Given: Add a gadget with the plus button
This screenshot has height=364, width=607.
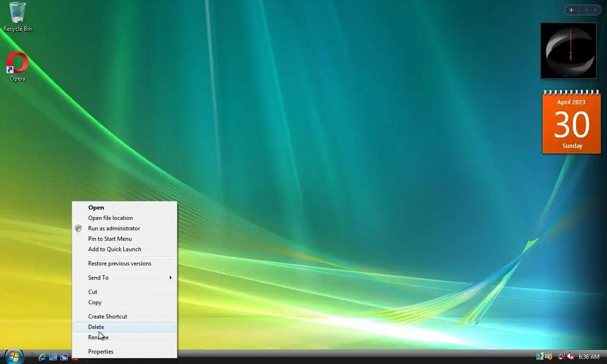Looking at the screenshot, I should (571, 10).
